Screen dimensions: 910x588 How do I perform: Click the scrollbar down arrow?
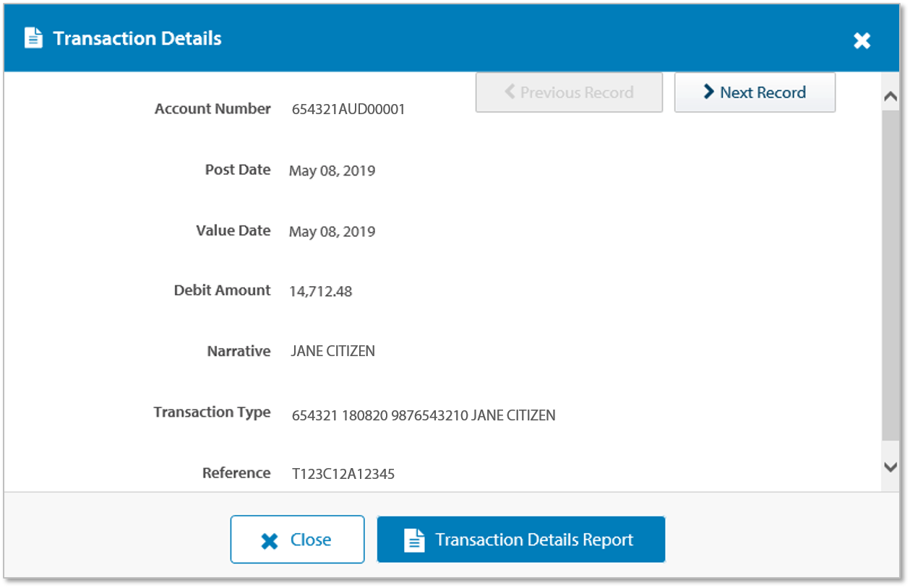point(890,466)
